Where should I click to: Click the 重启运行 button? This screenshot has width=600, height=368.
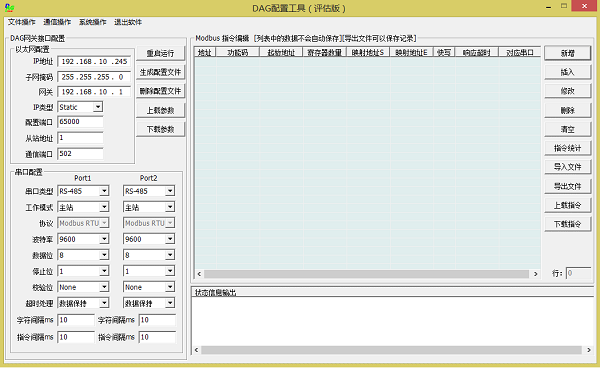[160, 53]
